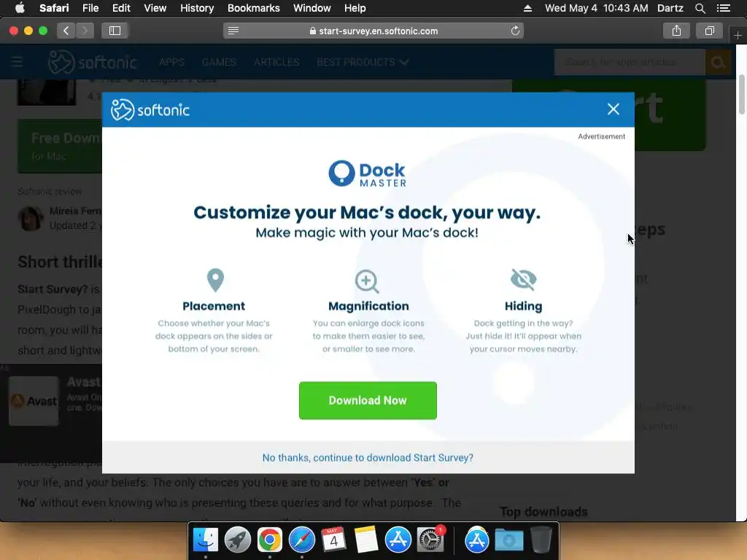Click the Placement map pin icon
Viewport: 747px width, 560px height.
click(215, 280)
